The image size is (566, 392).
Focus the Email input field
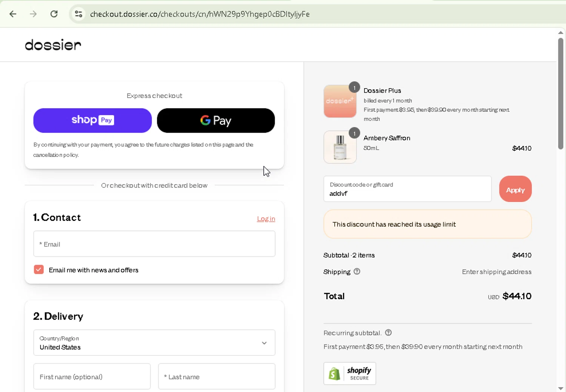(154, 244)
